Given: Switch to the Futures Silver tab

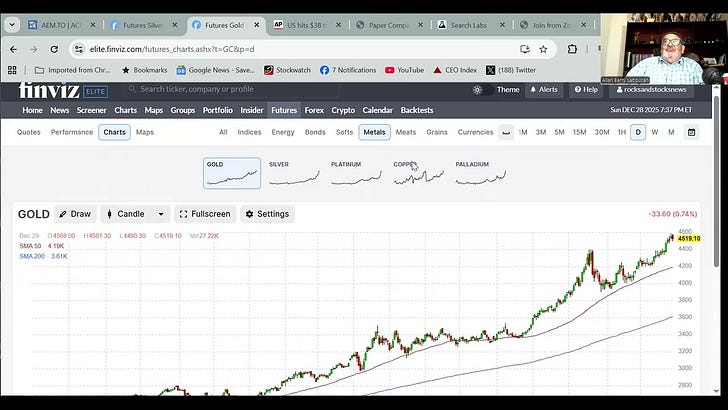Looking at the screenshot, I should click(143, 25).
